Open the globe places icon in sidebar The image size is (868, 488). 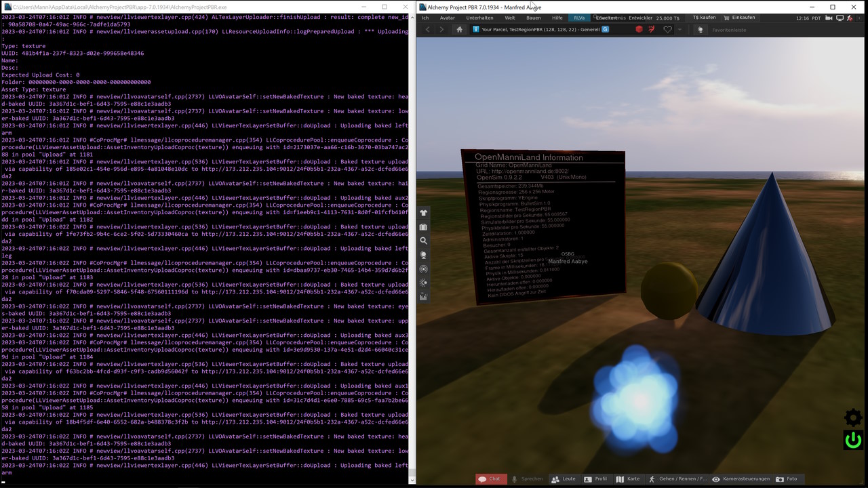pyautogui.click(x=424, y=255)
